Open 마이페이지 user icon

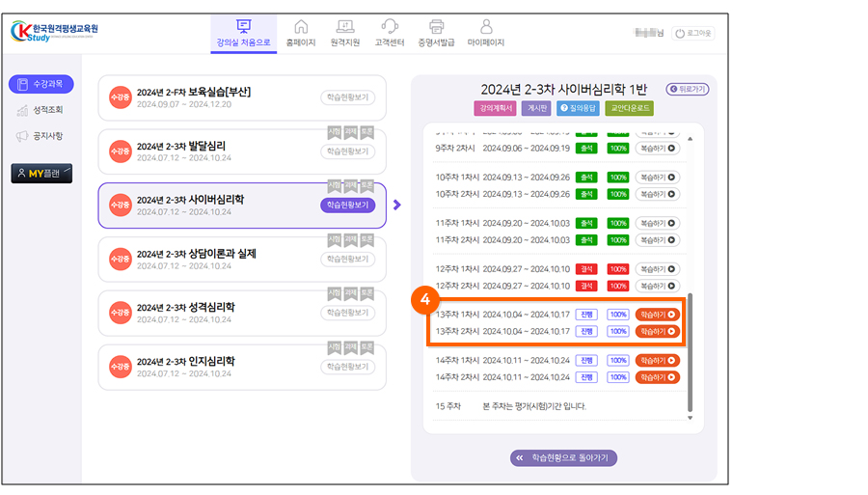click(x=486, y=27)
